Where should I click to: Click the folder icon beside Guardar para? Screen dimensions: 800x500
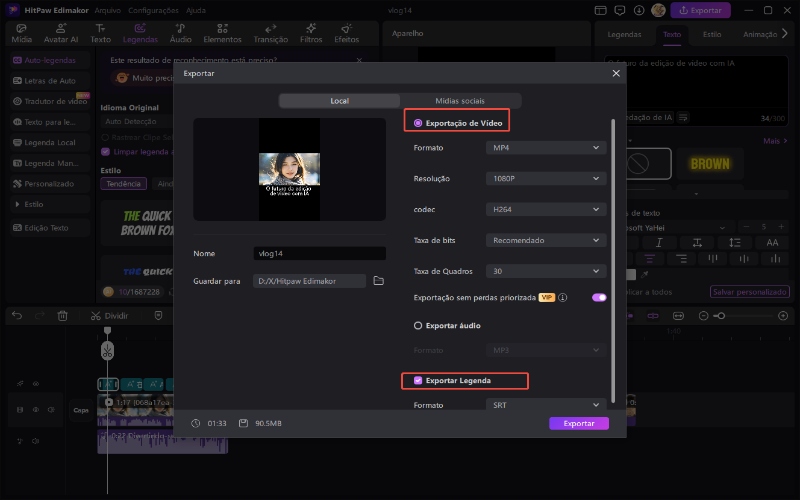pyautogui.click(x=379, y=281)
